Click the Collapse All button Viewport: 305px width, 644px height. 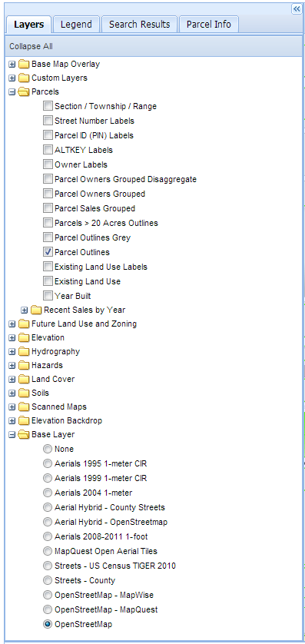pos(31,46)
